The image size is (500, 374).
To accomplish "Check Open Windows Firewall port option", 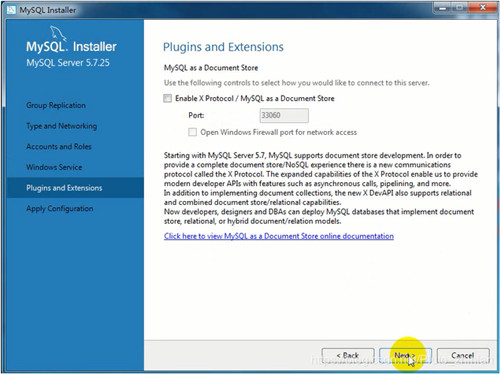I will [192, 132].
